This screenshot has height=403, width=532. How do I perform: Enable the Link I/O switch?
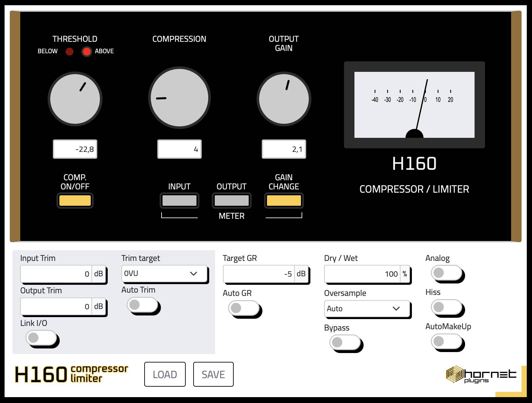click(x=41, y=338)
